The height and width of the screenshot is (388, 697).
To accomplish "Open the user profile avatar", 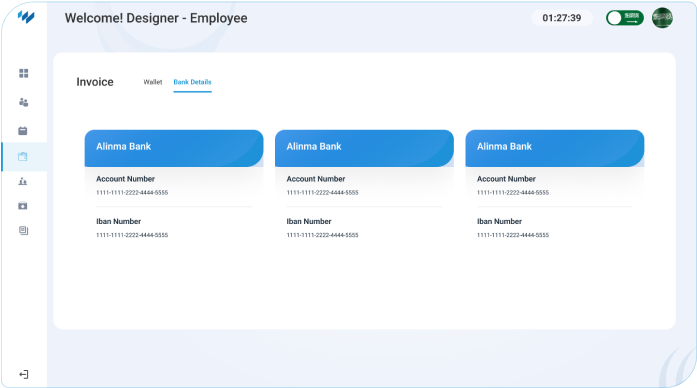I will (x=662, y=18).
